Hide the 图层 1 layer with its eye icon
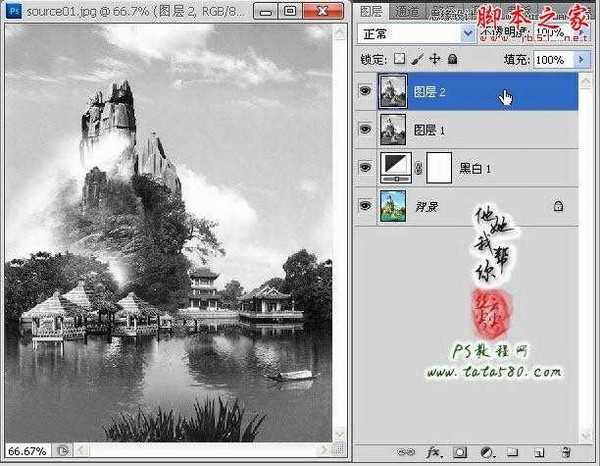Screen dimensions: 600x466 click(365, 129)
